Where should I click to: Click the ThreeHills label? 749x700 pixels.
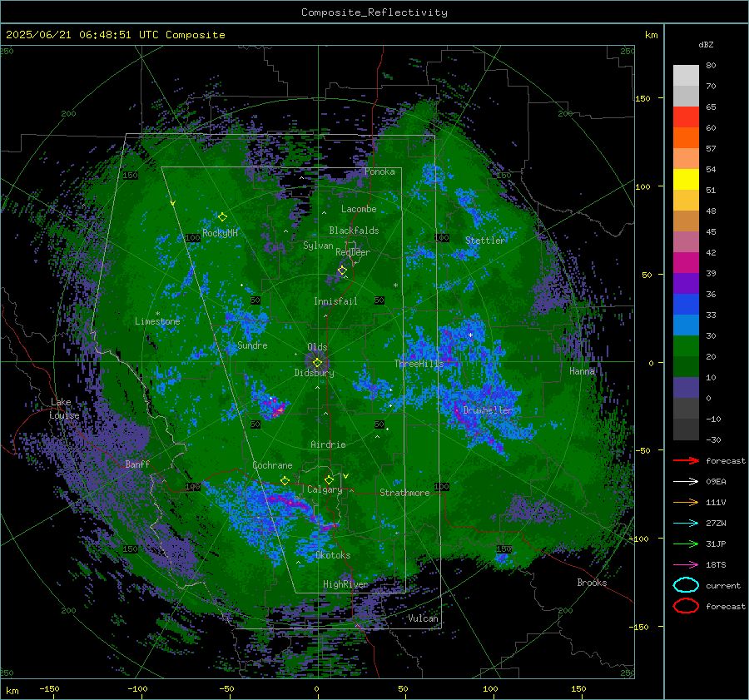click(x=419, y=364)
